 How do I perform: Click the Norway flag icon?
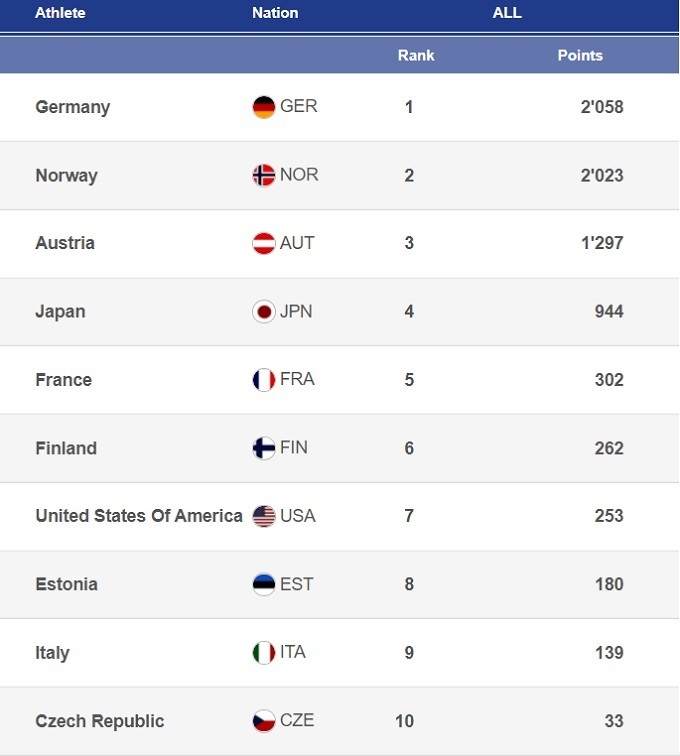click(264, 175)
